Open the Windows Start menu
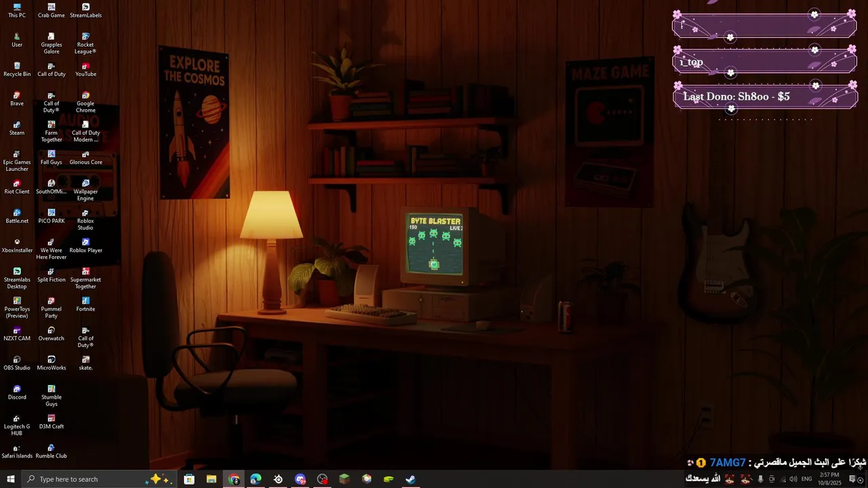The width and height of the screenshot is (868, 488). (11, 479)
